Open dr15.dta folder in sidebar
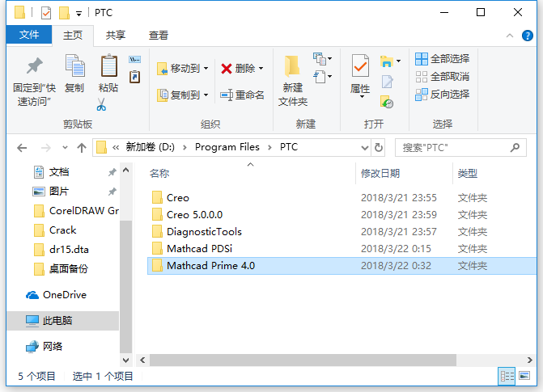 point(62,250)
